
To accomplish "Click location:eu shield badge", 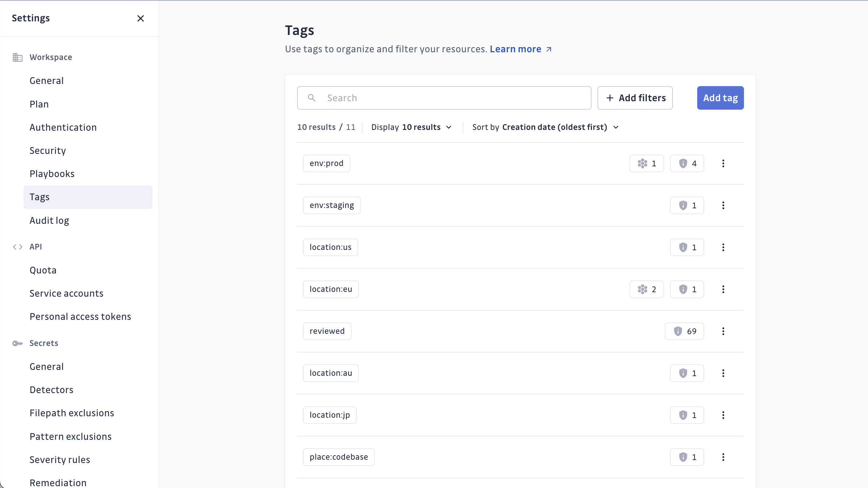I will click(687, 289).
